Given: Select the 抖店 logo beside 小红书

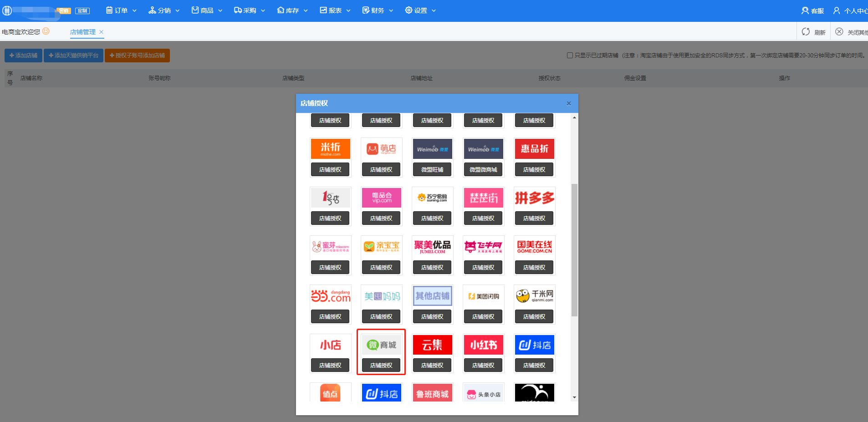Looking at the screenshot, I should point(534,345).
